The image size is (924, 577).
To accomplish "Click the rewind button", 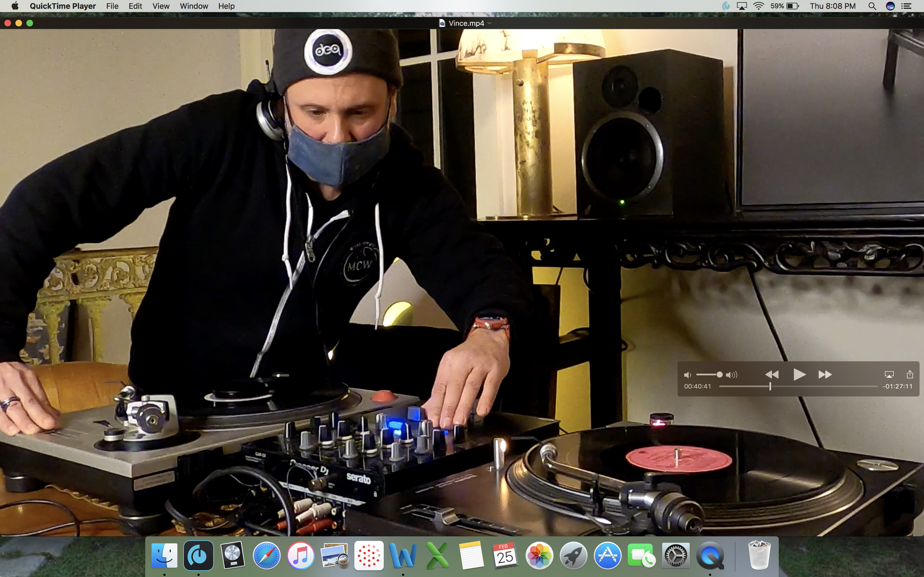I will click(x=772, y=374).
